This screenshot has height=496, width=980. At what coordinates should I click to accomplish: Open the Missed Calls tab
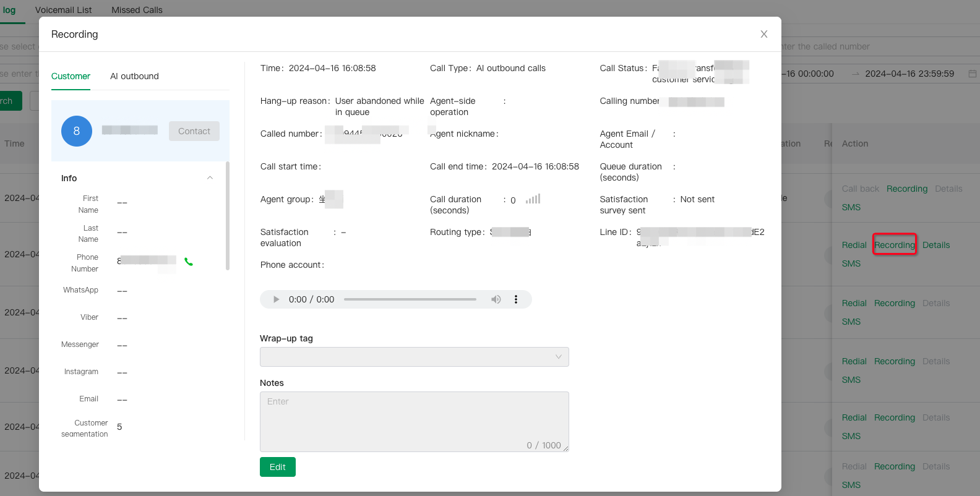click(137, 10)
